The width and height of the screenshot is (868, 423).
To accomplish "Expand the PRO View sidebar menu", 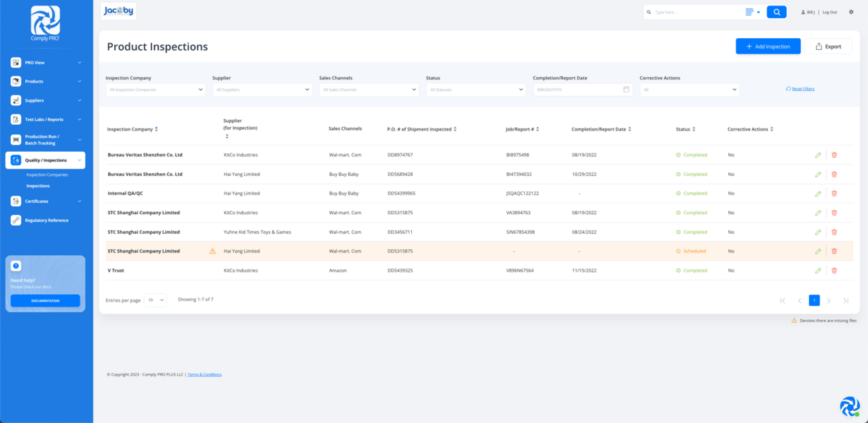I will [x=45, y=62].
